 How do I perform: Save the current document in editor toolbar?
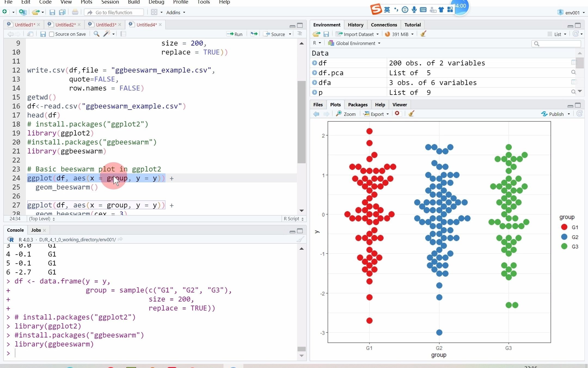(43, 34)
